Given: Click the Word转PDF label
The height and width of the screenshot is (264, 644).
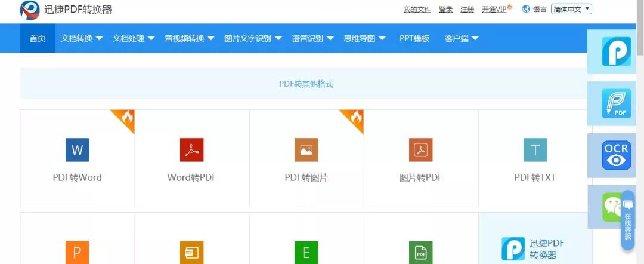Looking at the screenshot, I should click(x=192, y=177).
